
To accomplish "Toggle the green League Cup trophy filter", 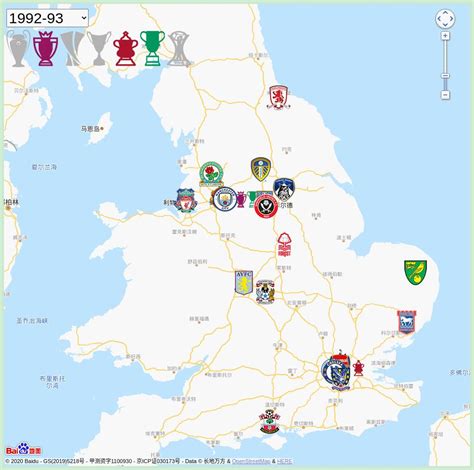I will [153, 48].
